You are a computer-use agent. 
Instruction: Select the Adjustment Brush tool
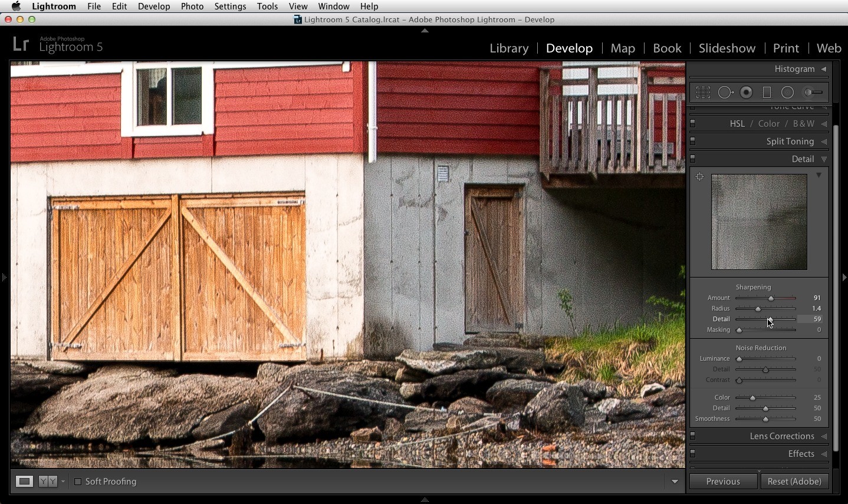pos(814,93)
